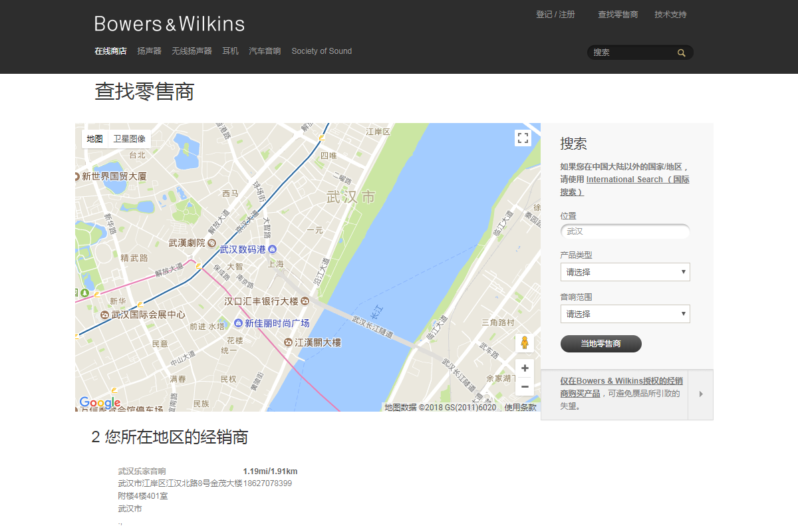The width and height of the screenshot is (798, 532).
Task: Open the 音响范围 dropdown
Action: click(x=625, y=314)
